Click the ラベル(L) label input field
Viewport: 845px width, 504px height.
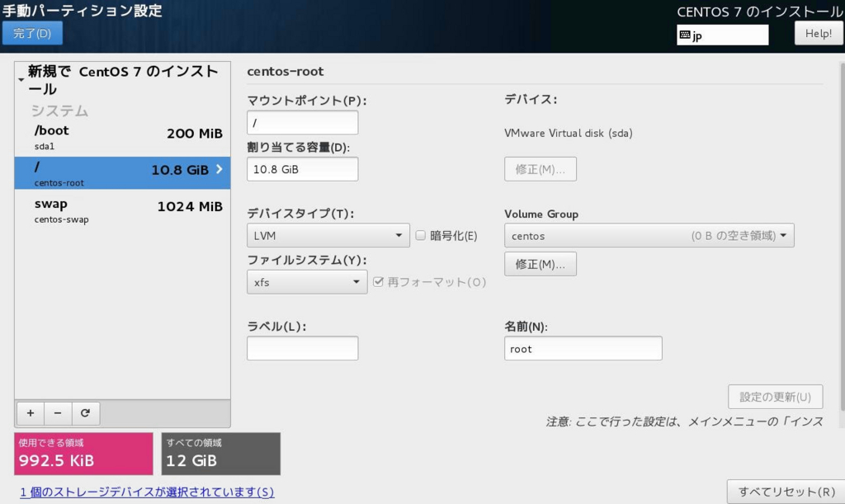302,348
